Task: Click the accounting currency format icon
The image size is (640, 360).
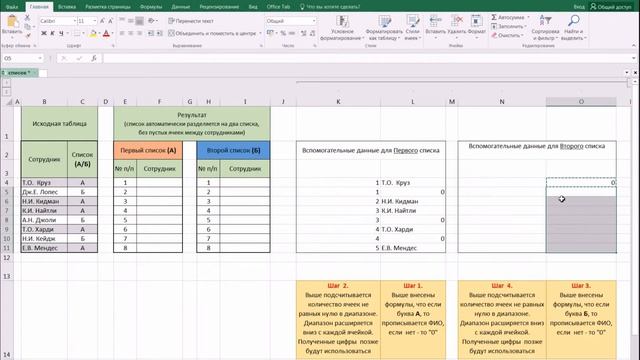Action: [270, 33]
